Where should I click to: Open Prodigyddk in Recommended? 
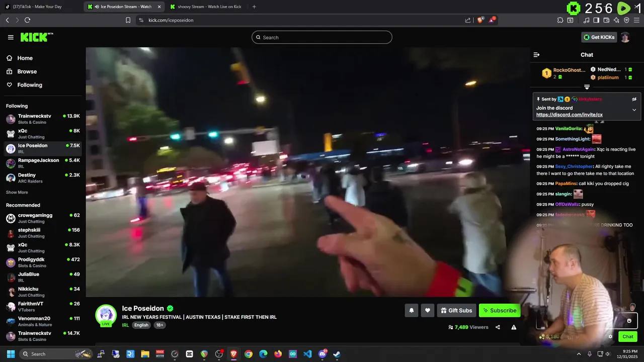tap(43, 262)
